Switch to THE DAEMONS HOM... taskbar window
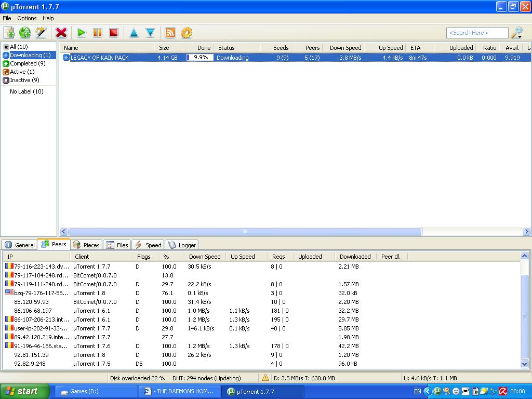Image resolution: width=532 pixels, height=399 pixels. click(179, 392)
